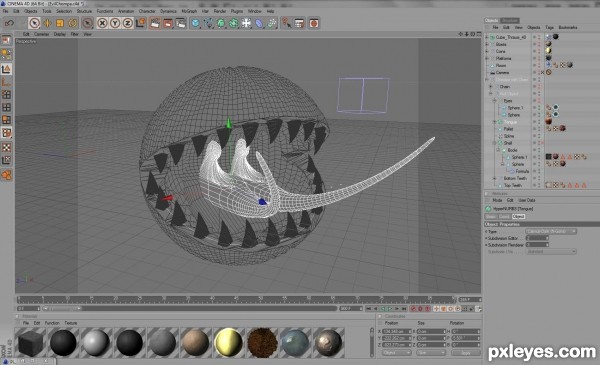Click the Apply button in Coordinates

click(x=465, y=353)
